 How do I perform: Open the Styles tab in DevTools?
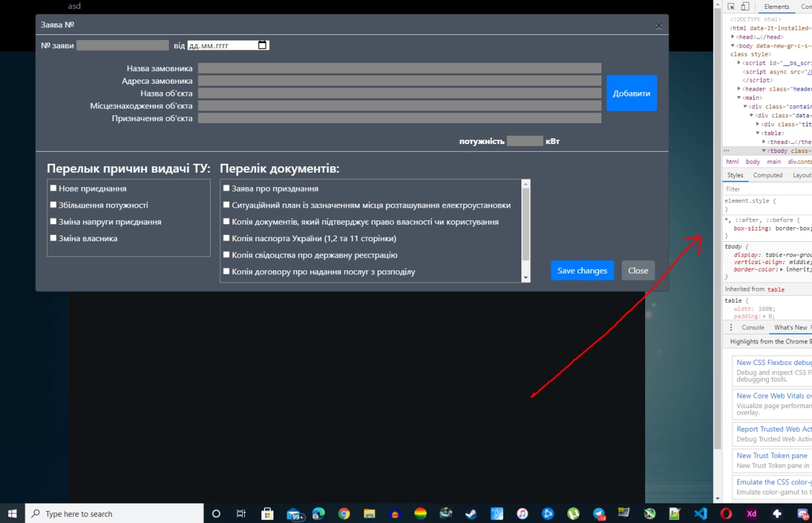pyautogui.click(x=735, y=175)
